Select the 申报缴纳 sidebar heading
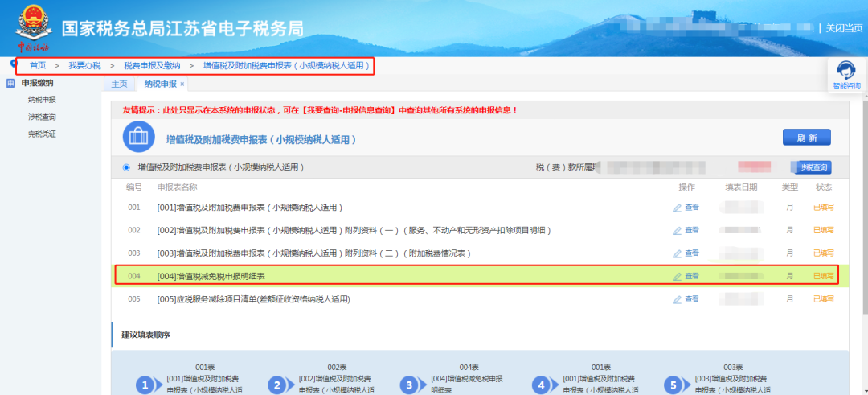868x395 pixels. 37,83
